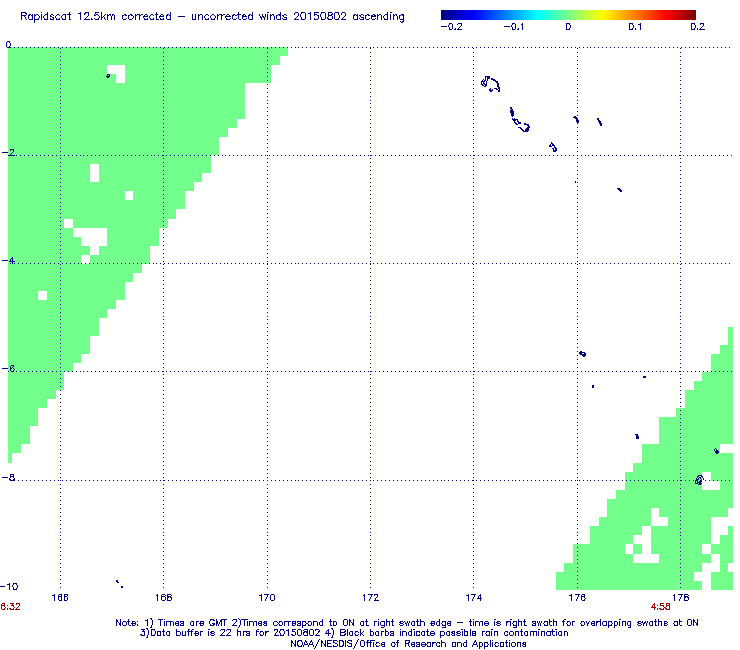Click the 0.2 color scale label

698,27
